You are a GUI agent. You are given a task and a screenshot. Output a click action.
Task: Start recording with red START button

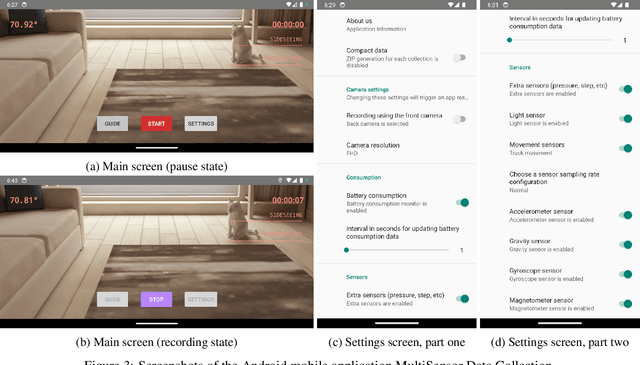point(156,124)
